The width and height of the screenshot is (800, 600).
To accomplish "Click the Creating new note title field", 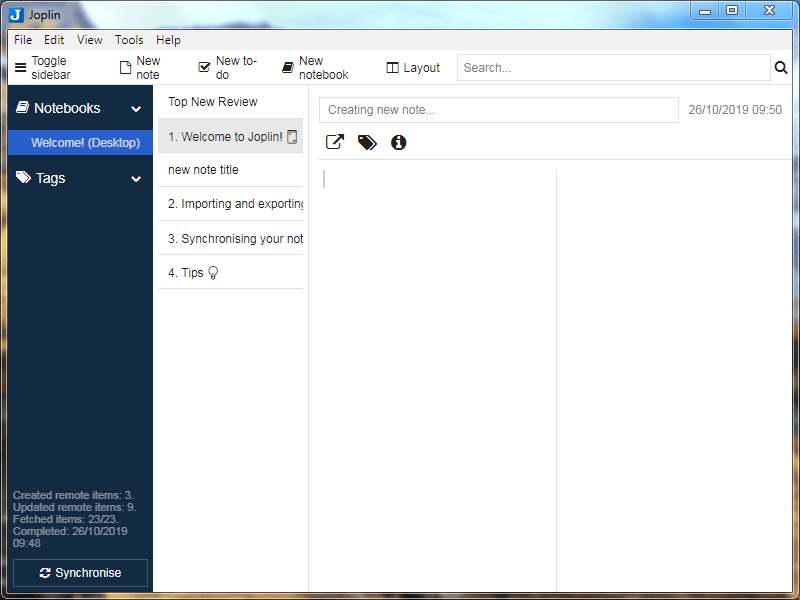I will [498, 110].
